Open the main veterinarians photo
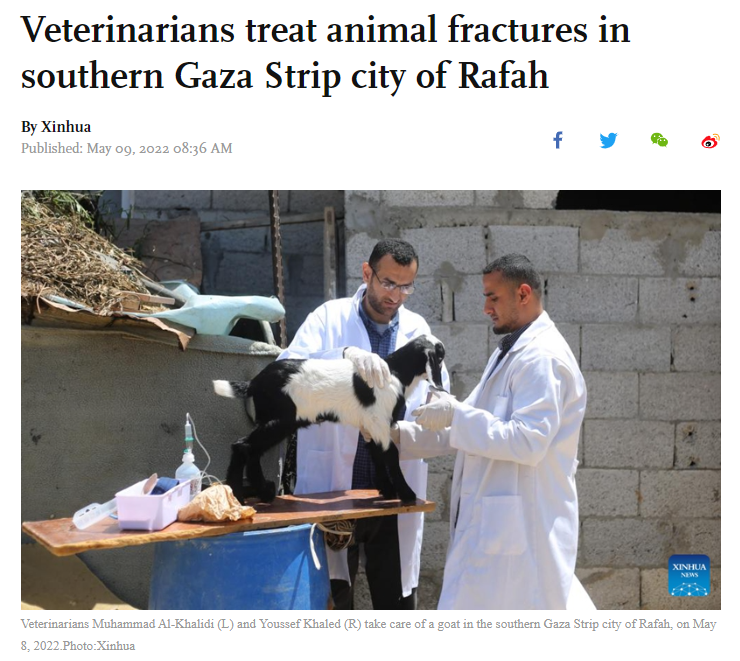This screenshot has height=661, width=740. [370, 400]
